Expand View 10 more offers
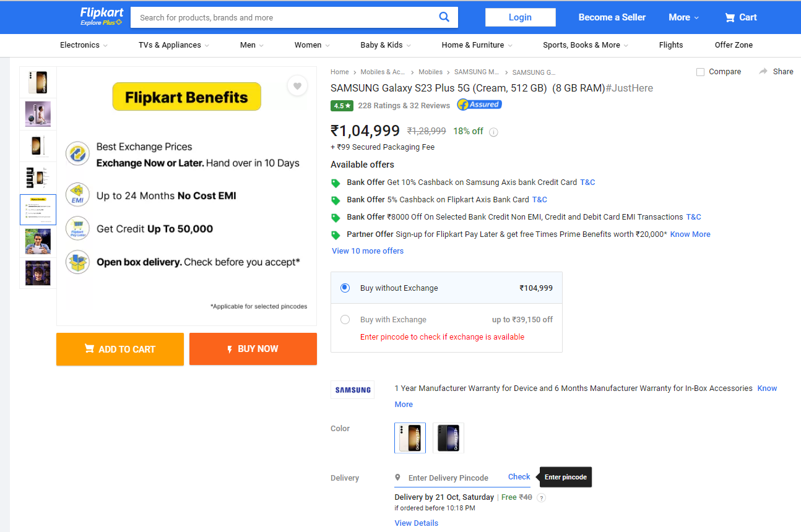 click(368, 251)
